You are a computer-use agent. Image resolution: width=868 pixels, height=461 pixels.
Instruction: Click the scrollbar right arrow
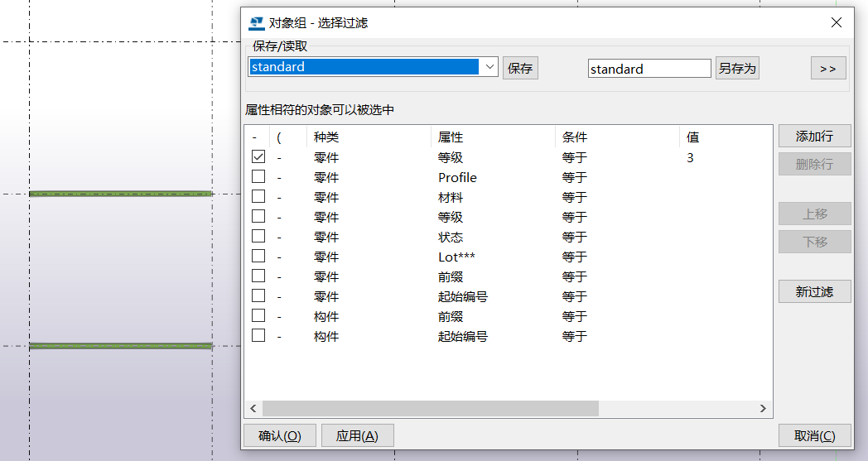click(x=763, y=408)
